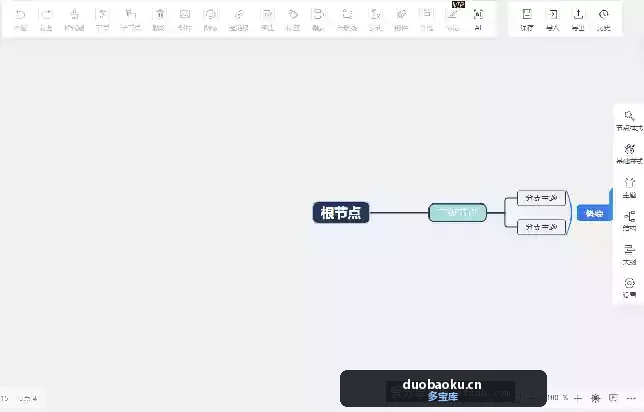This screenshot has width=644, height=412.
Task: Click the zoom in plus button
Action: (578, 398)
